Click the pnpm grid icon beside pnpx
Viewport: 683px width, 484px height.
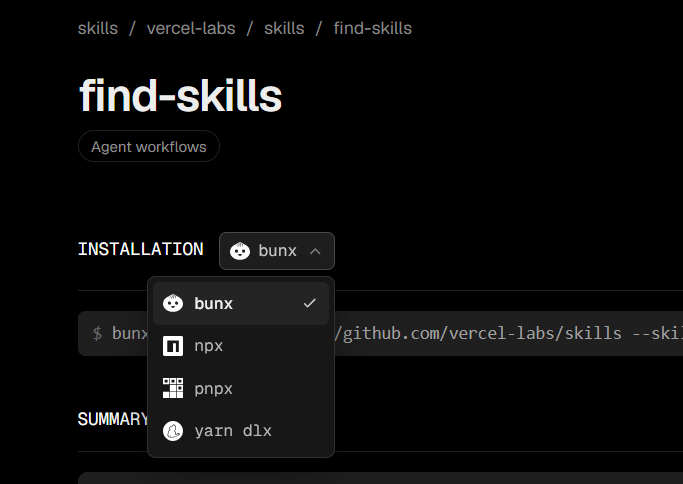tap(173, 388)
